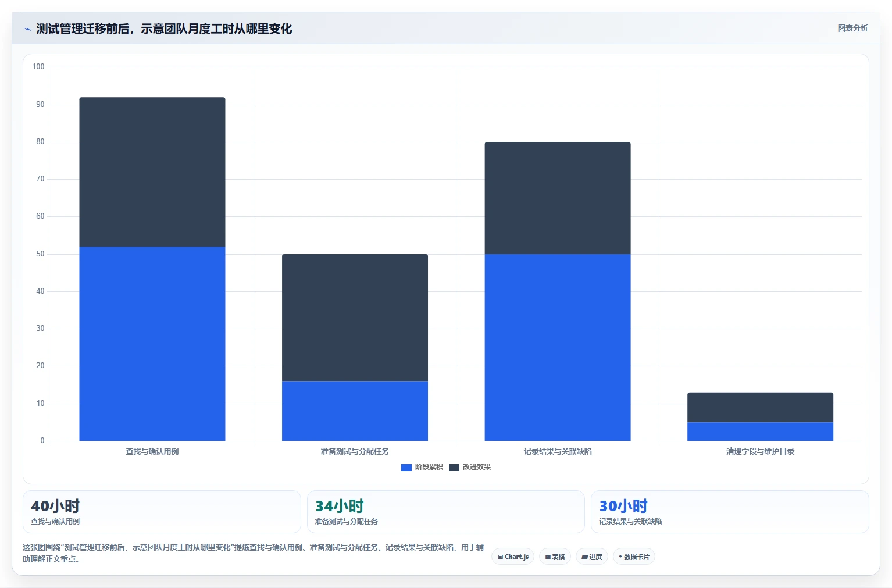Click the 图表分析 label in the header
Image resolution: width=892 pixels, height=588 pixels.
point(852,28)
